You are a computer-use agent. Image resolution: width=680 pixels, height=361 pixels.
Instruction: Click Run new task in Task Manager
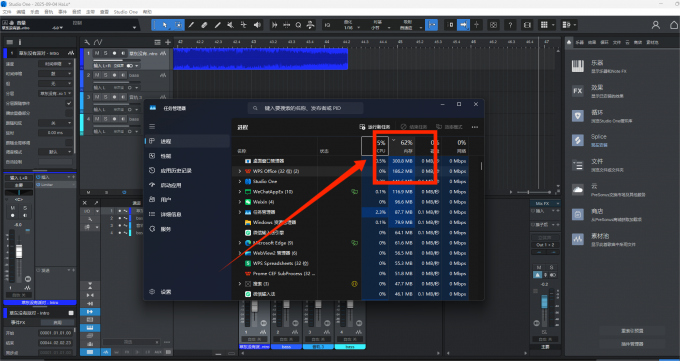pos(375,127)
